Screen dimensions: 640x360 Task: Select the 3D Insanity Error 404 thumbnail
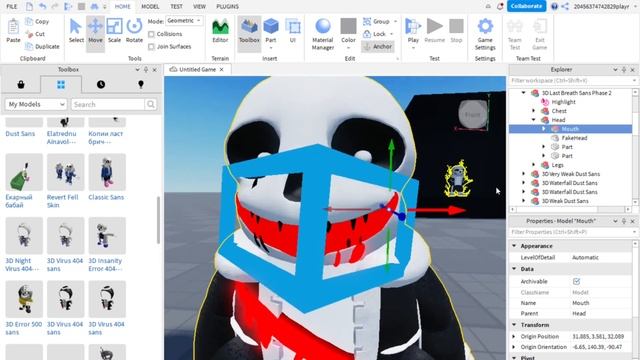(x=107, y=236)
